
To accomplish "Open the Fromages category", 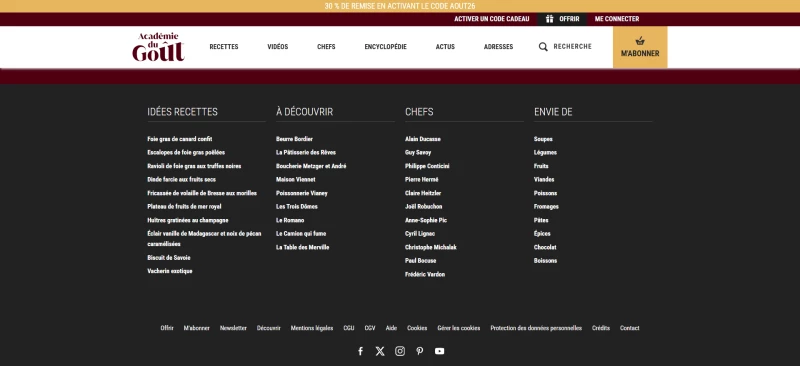I will click(546, 206).
